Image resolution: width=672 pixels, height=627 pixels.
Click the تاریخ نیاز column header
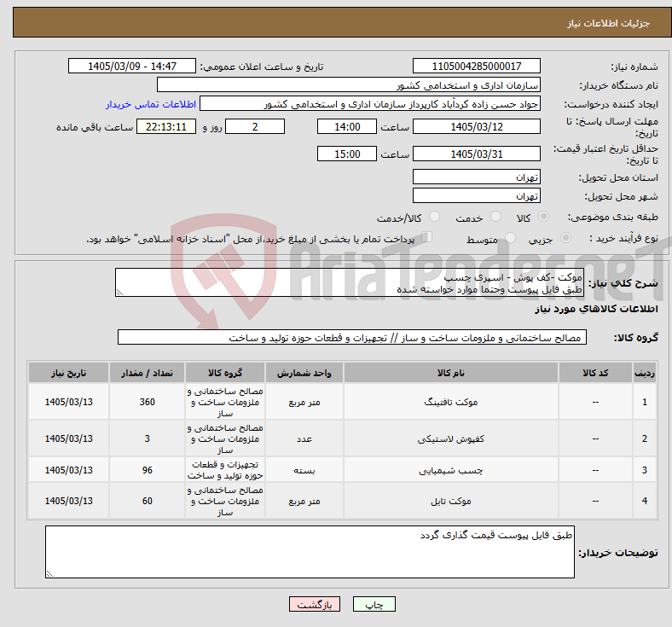point(68,373)
